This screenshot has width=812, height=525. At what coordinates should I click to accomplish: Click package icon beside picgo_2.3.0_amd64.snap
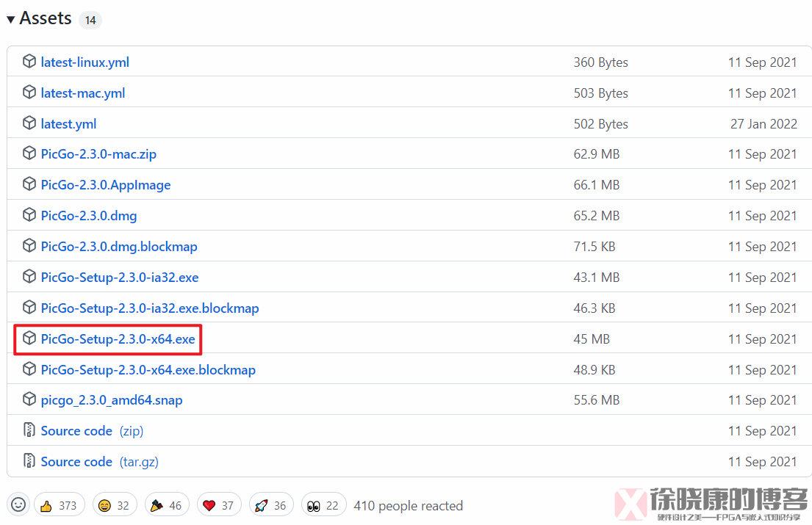pos(29,399)
